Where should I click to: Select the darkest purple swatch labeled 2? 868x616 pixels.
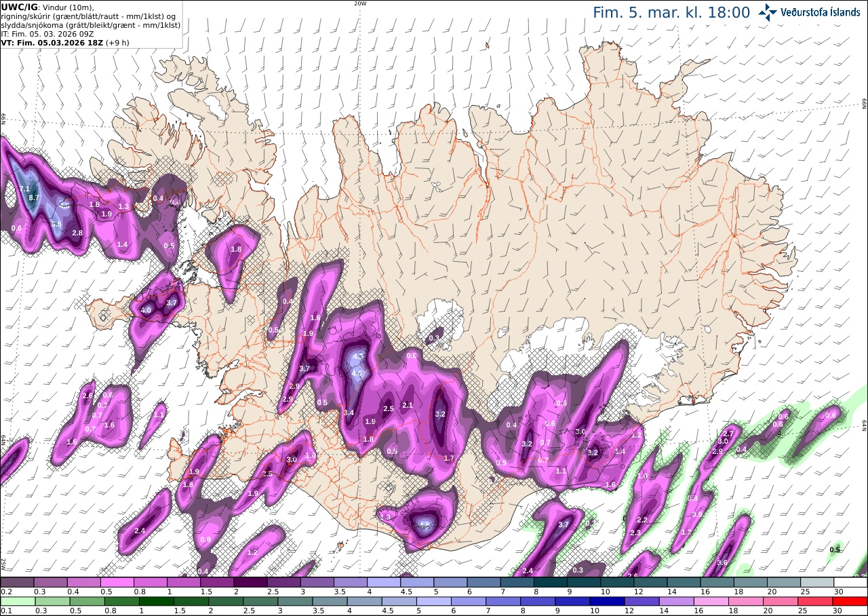(250, 582)
